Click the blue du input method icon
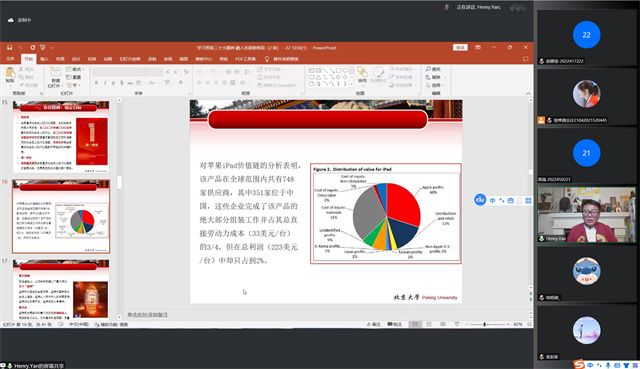The image size is (640, 369). point(480,200)
